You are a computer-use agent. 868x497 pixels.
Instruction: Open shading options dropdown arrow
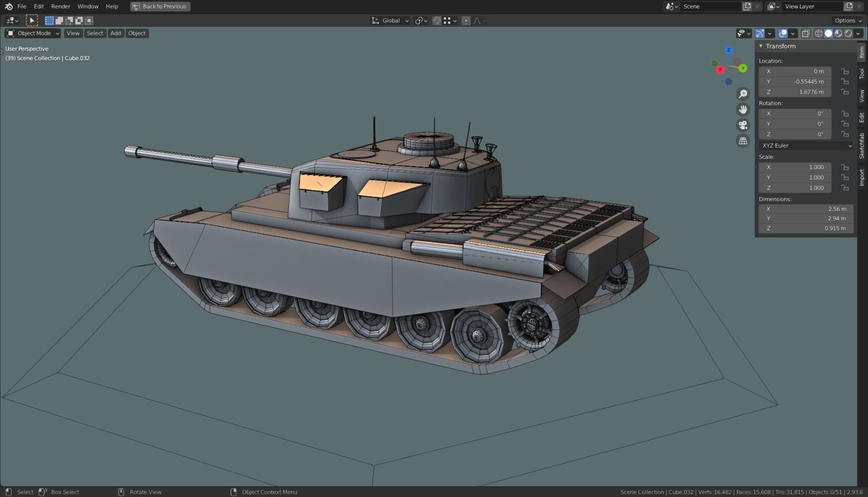coord(859,33)
